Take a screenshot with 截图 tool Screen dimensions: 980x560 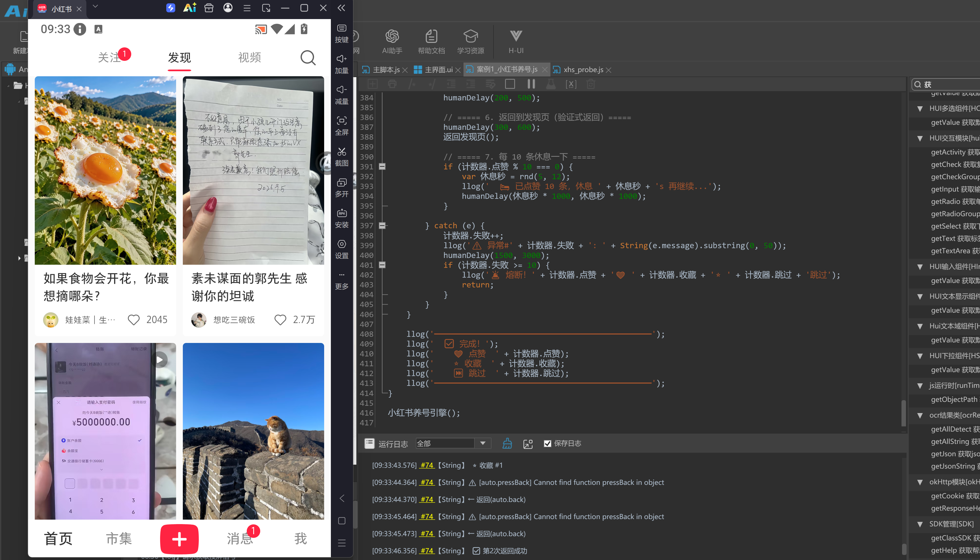[342, 156]
